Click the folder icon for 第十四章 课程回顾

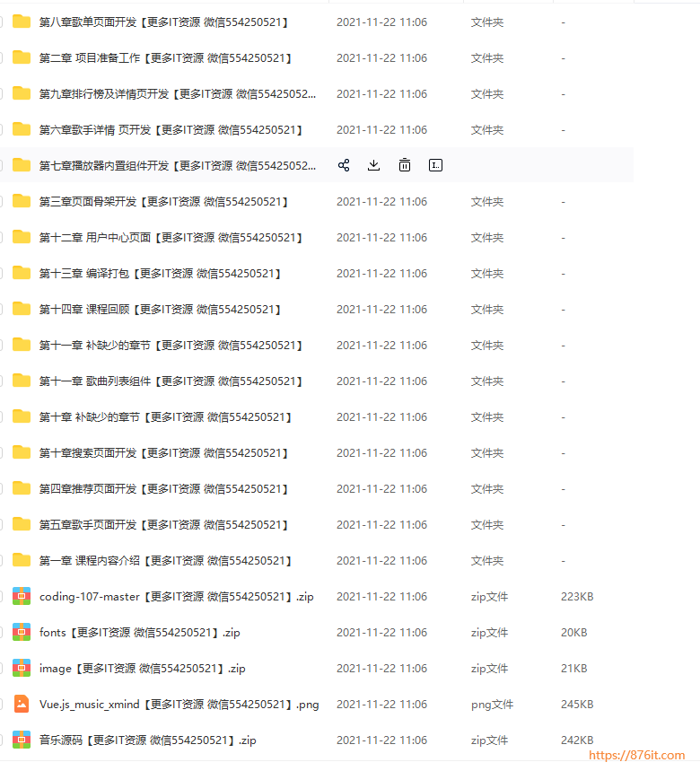tap(22, 309)
